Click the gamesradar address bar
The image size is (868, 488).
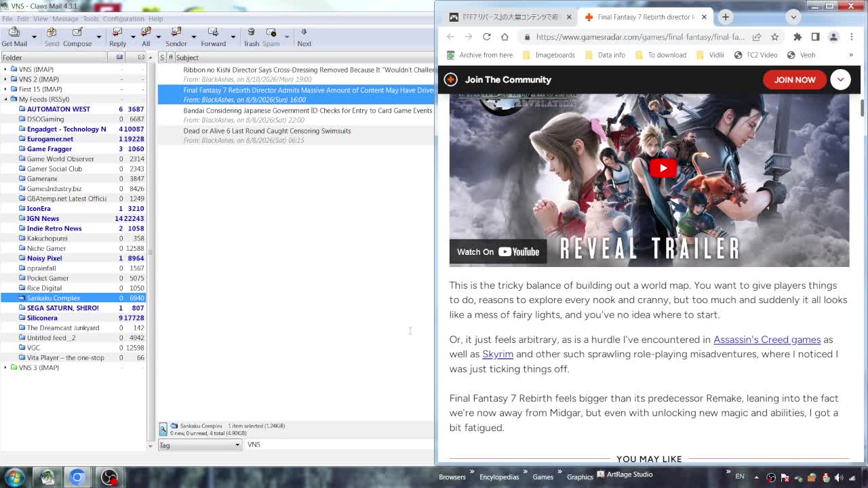[640, 37]
